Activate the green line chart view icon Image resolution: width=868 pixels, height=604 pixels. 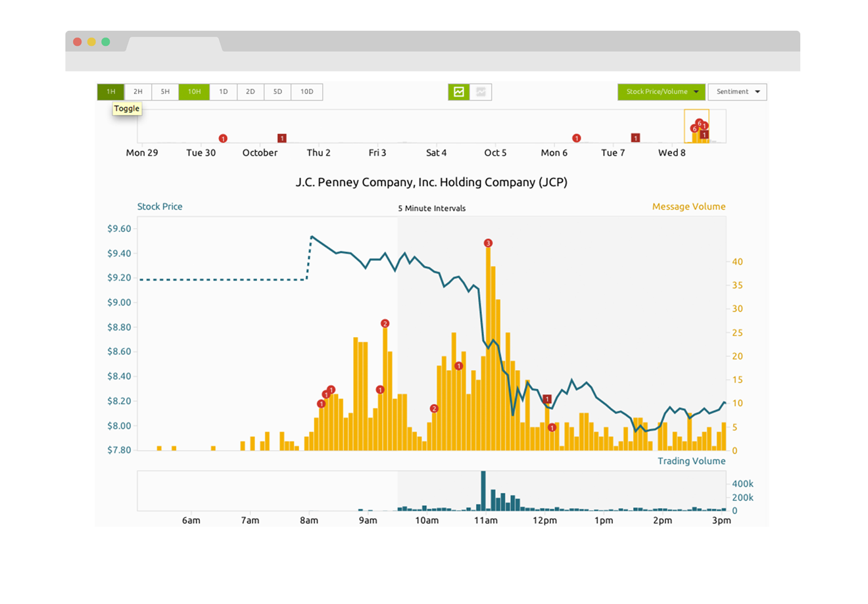[459, 92]
